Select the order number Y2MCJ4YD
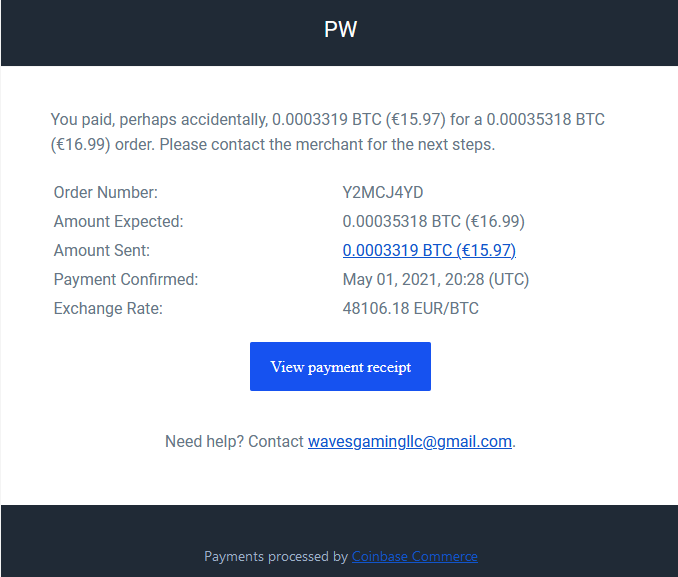Viewport: 678px width, 577px height. click(x=383, y=192)
